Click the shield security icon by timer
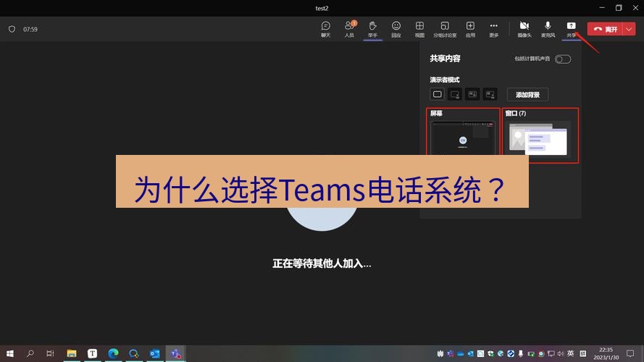The image size is (644, 362). point(12,29)
